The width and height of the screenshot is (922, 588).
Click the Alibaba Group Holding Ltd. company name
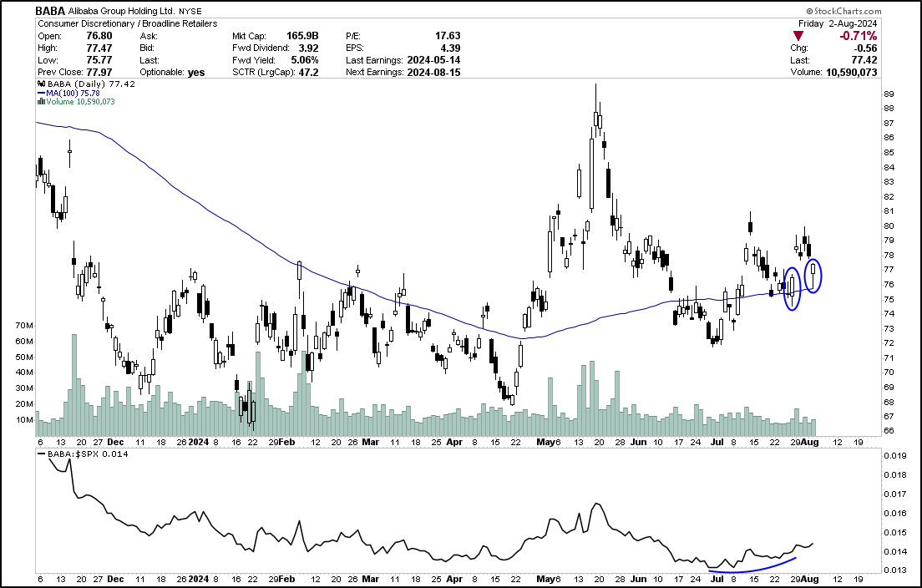(x=121, y=11)
